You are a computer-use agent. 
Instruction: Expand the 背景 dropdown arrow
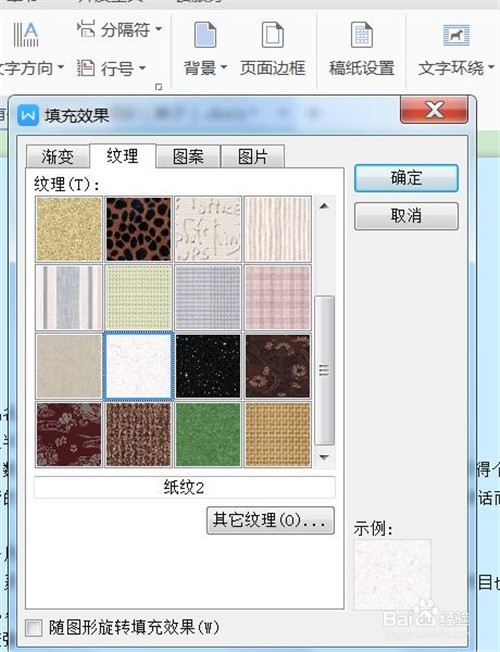(x=223, y=67)
